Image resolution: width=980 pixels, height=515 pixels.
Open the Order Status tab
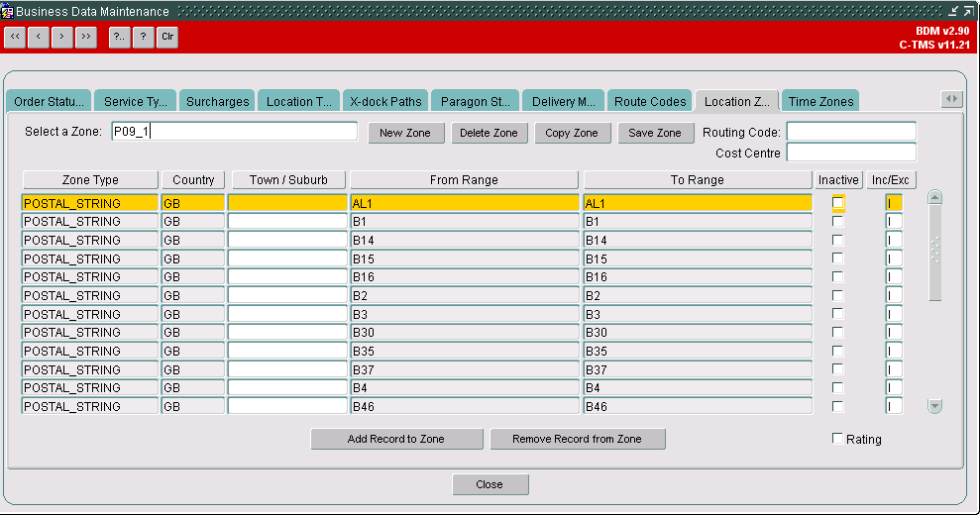(x=49, y=101)
